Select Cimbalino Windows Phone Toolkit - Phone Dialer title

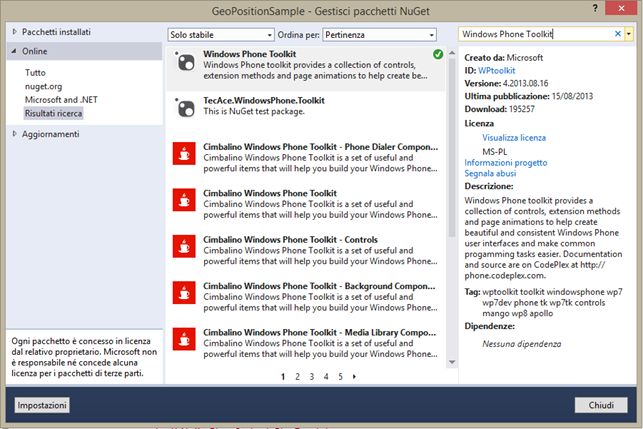point(320,147)
